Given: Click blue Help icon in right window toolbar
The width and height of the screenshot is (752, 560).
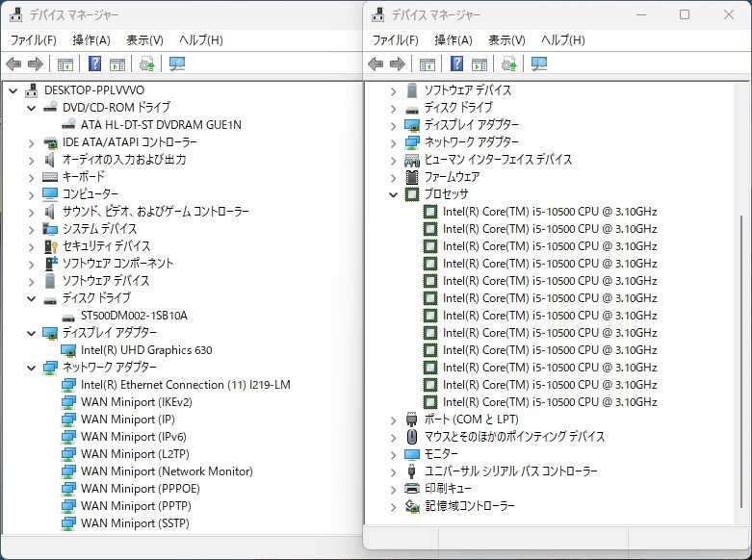Looking at the screenshot, I should point(457,64).
